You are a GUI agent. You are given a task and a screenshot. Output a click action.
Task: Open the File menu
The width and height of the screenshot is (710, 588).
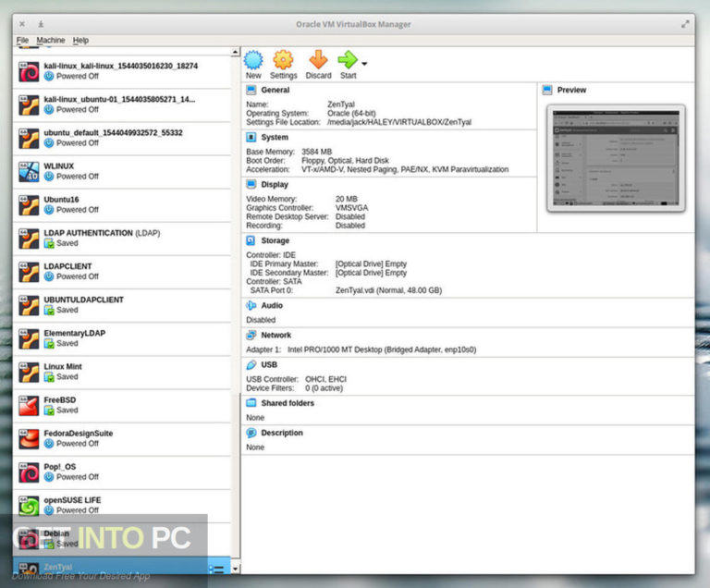click(x=22, y=41)
